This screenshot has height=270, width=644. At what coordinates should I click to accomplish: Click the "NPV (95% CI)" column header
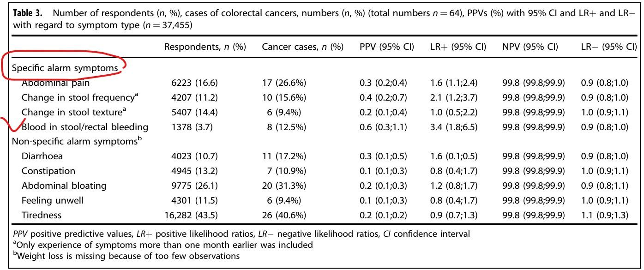click(530, 47)
